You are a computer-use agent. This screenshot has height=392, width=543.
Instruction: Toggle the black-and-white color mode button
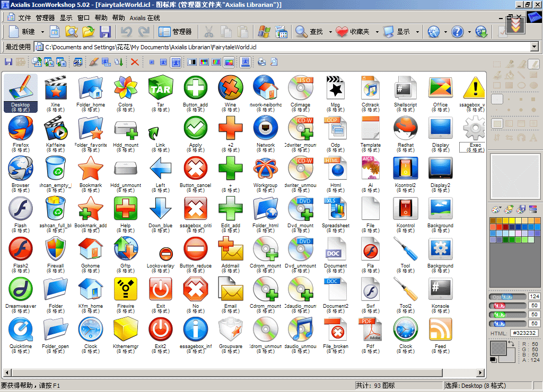pyautogui.click(x=192, y=63)
